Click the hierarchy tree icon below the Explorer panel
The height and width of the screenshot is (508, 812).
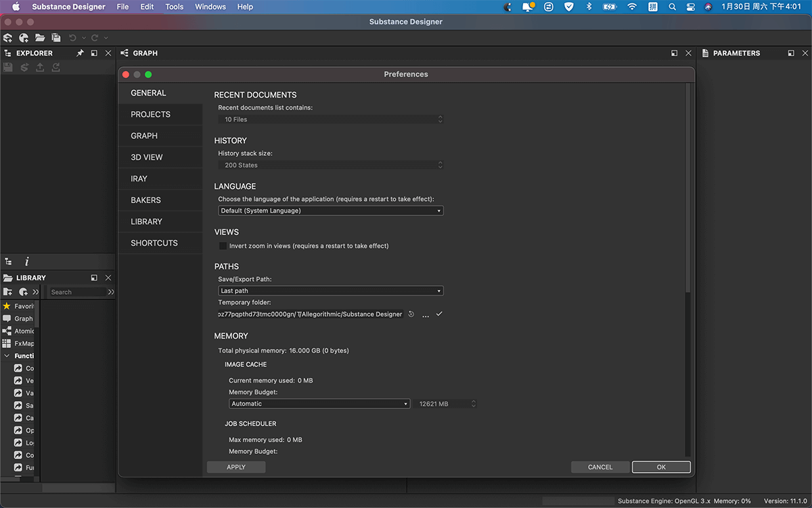click(8, 261)
